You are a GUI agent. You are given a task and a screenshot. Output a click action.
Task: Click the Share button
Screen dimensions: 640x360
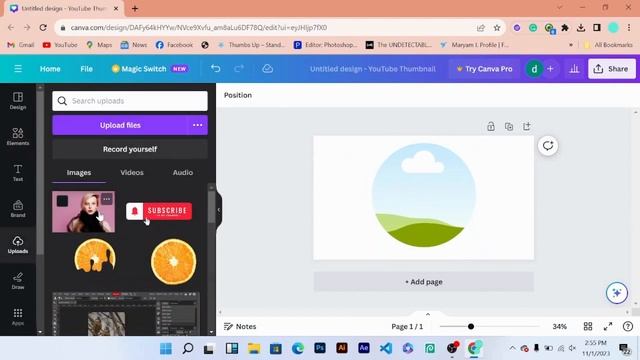(x=611, y=69)
